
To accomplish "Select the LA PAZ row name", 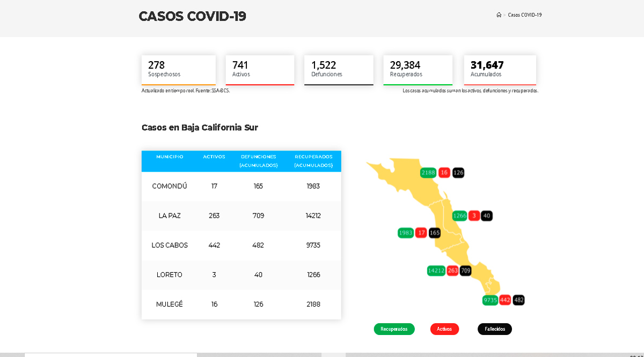I will pyautogui.click(x=170, y=216).
